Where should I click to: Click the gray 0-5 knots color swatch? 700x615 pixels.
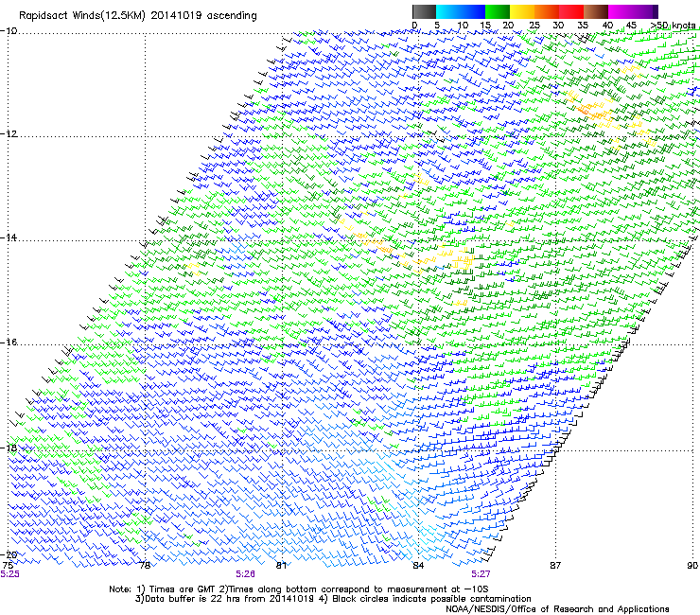pos(424,11)
